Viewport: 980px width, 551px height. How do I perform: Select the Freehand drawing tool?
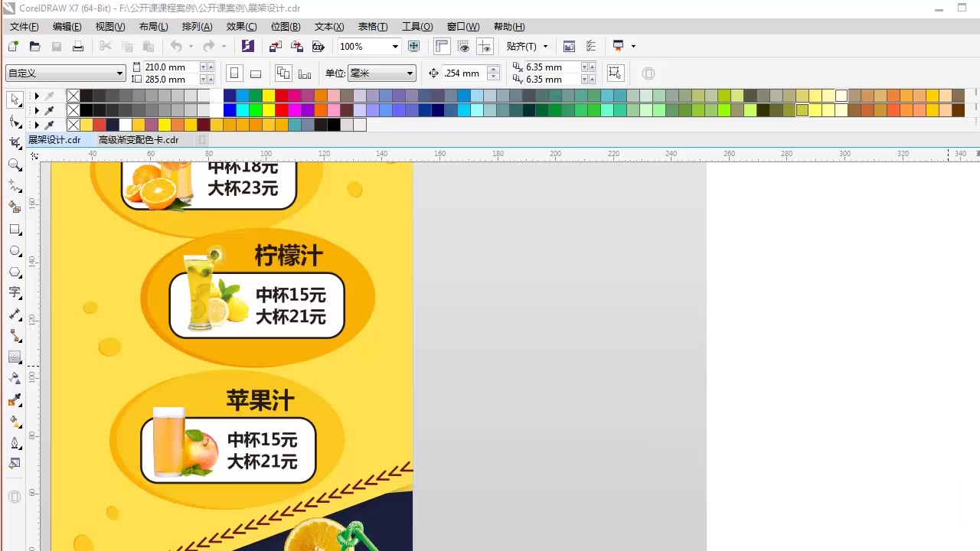(x=15, y=186)
